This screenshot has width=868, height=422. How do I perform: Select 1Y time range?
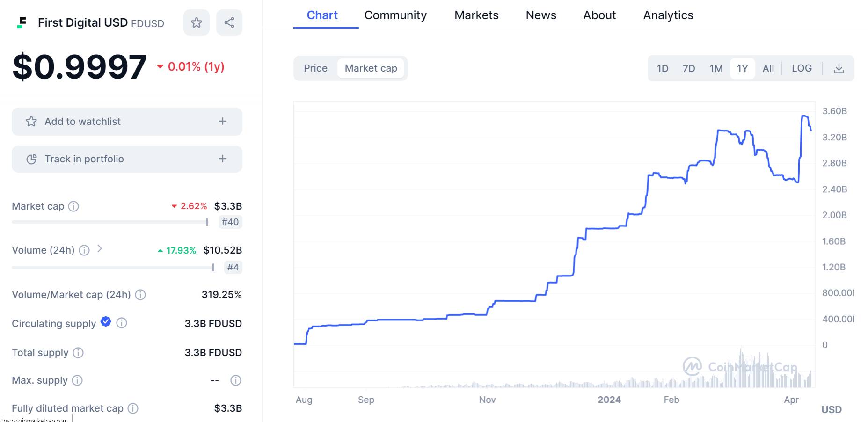(x=743, y=69)
